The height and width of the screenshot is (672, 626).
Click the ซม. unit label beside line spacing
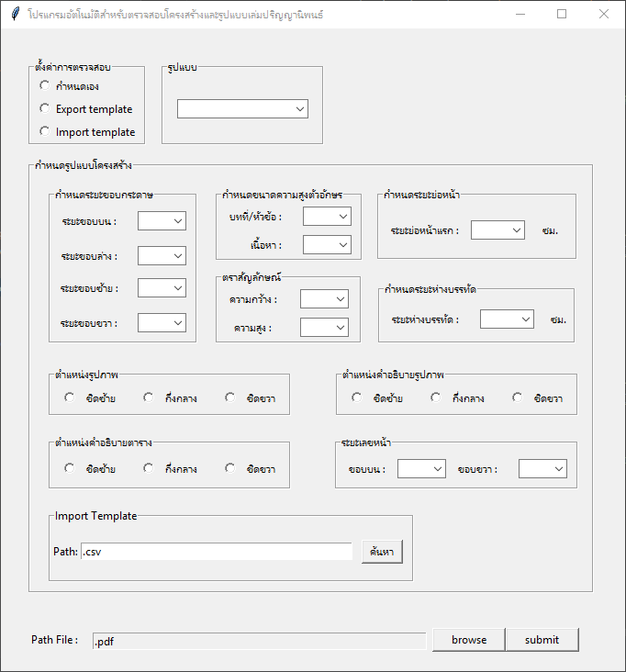(558, 319)
